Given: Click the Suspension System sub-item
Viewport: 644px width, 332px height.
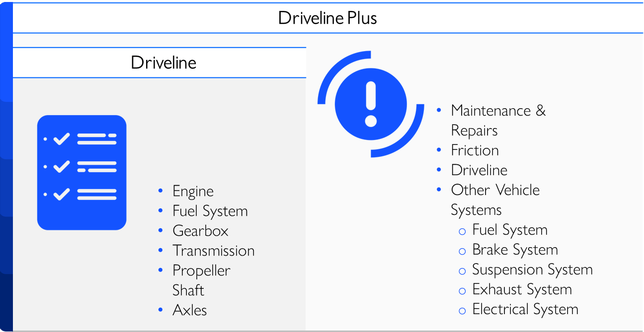Looking at the screenshot, I should coord(532,269).
